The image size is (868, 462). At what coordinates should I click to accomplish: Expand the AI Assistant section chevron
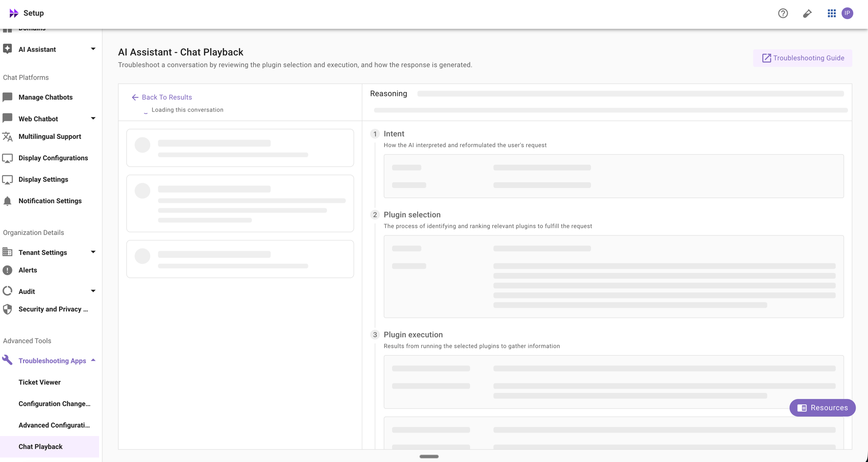coord(92,49)
